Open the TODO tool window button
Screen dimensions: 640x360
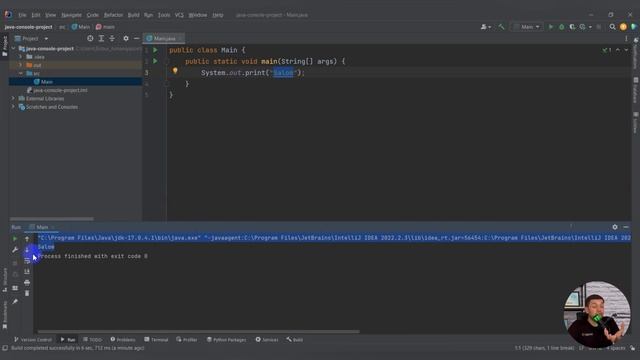(92, 340)
